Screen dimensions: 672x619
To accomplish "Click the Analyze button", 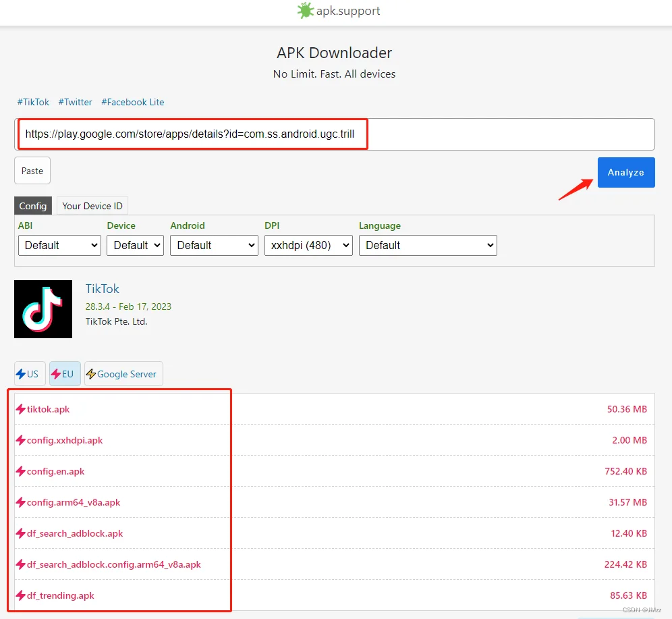I will click(x=626, y=172).
